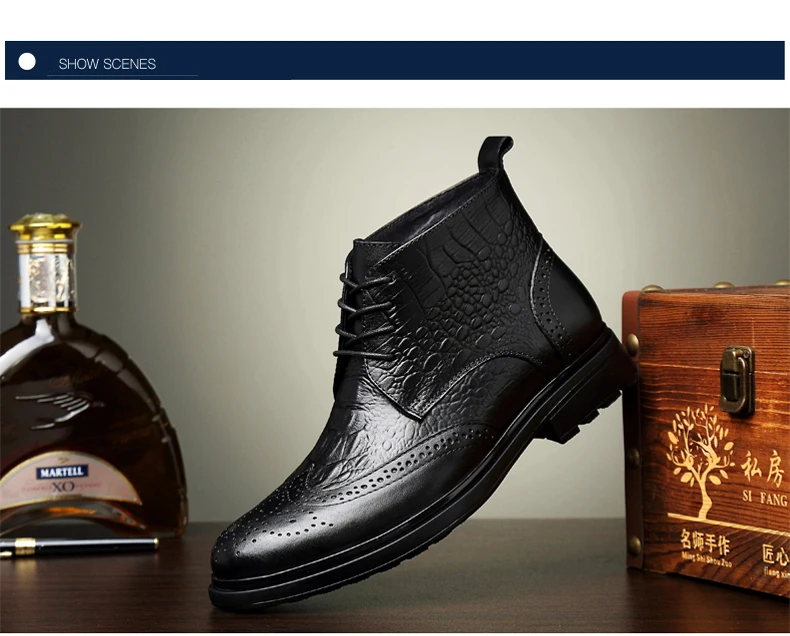The width and height of the screenshot is (790, 636).
Task: Click the bird emblem on the bottle
Action: 59,406
